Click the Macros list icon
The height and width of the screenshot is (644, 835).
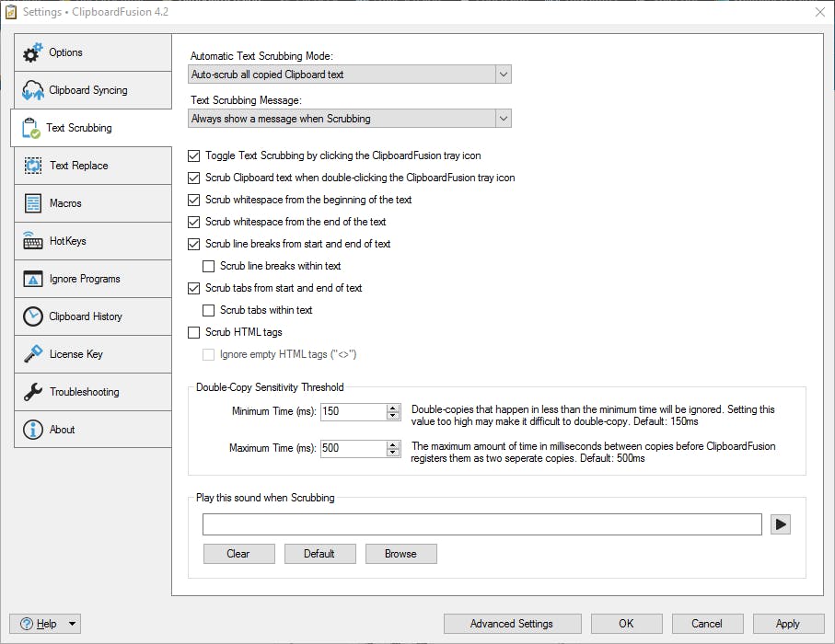33,203
